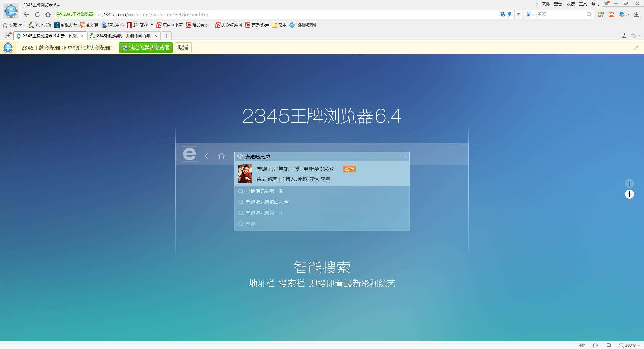Click the 影视大全 bookmark icon
The image size is (644, 349).
coord(56,25)
